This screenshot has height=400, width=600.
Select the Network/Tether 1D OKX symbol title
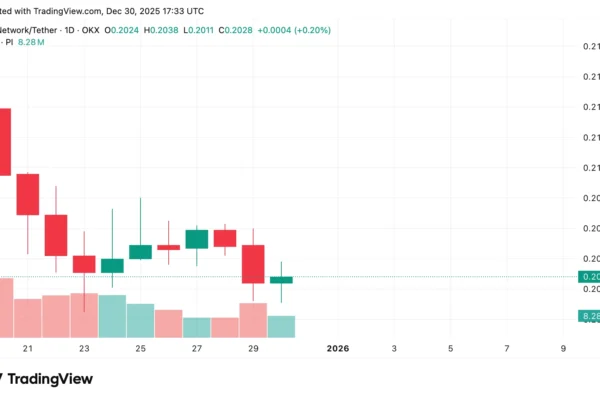[x=48, y=30]
